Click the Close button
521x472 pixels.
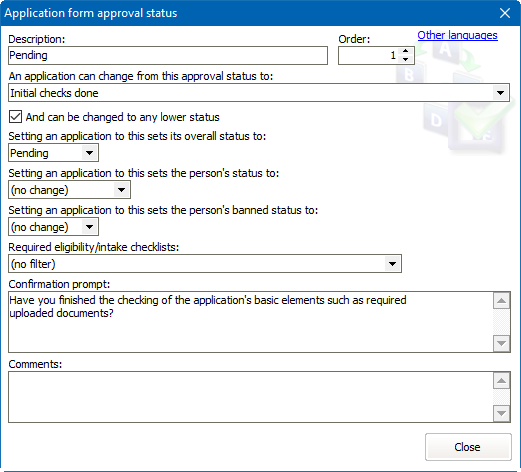[x=468, y=447]
